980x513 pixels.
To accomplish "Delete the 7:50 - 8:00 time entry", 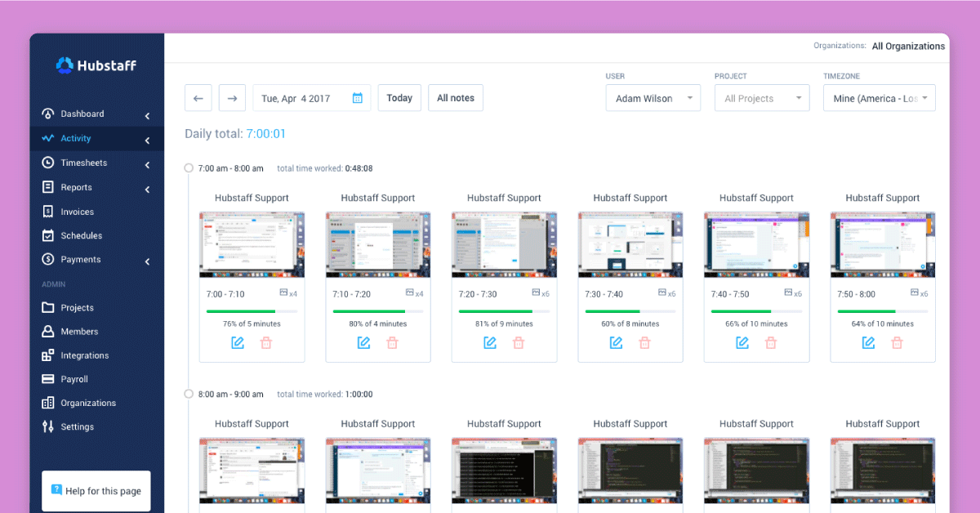I will pyautogui.click(x=897, y=343).
